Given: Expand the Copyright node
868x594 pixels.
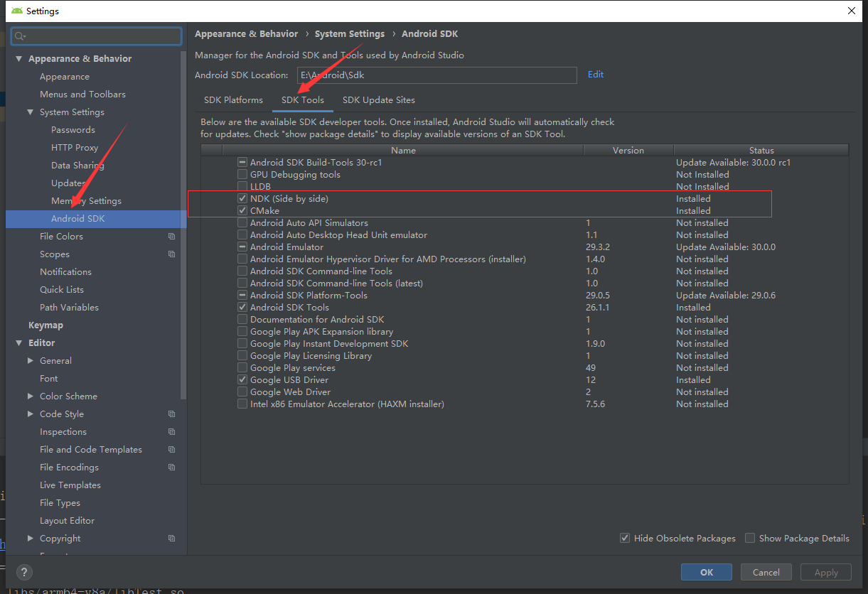Looking at the screenshot, I should (x=31, y=539).
